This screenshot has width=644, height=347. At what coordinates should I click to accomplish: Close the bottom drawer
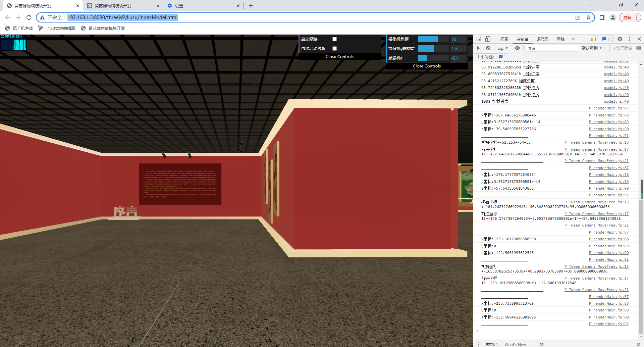639,344
